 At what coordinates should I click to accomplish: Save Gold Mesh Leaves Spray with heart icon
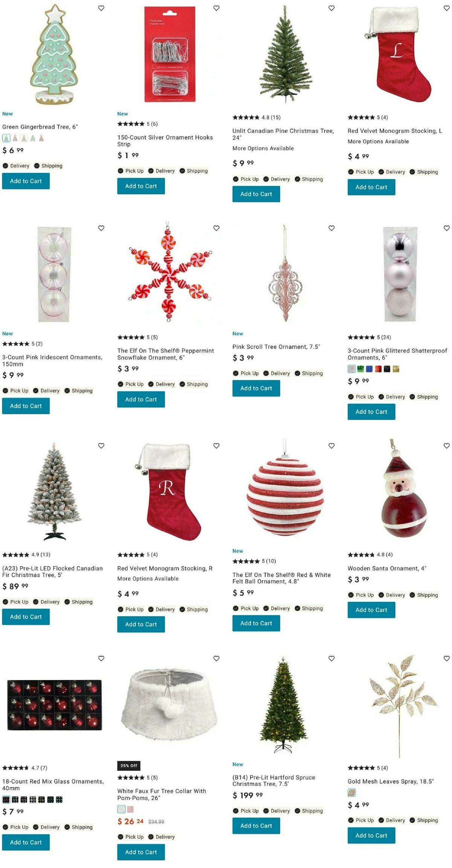click(447, 658)
